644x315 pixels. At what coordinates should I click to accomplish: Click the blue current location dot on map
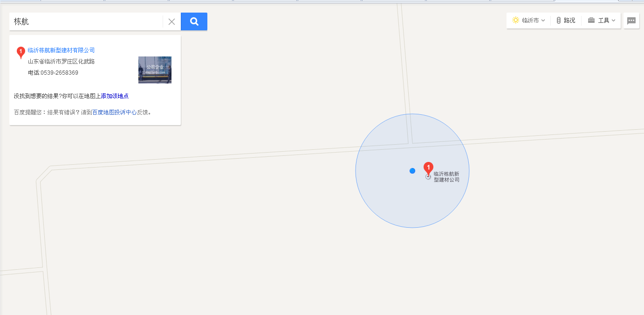tap(412, 171)
